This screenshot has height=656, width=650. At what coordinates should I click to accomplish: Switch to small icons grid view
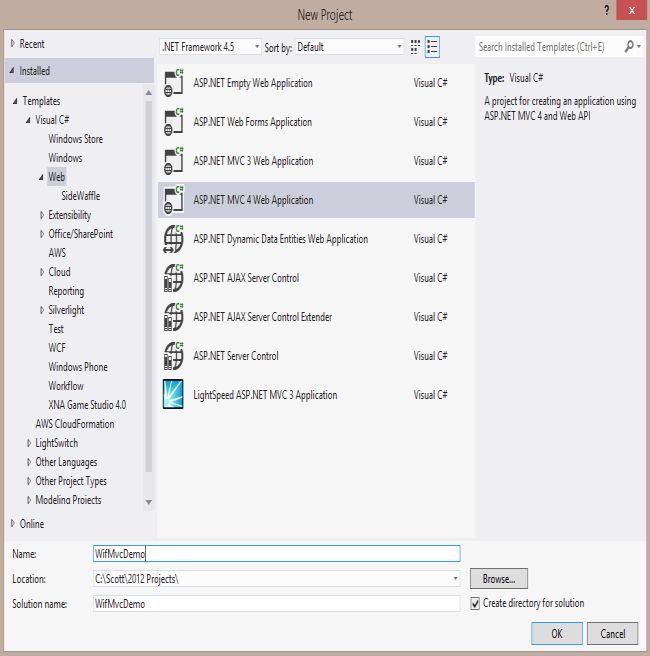(x=415, y=47)
